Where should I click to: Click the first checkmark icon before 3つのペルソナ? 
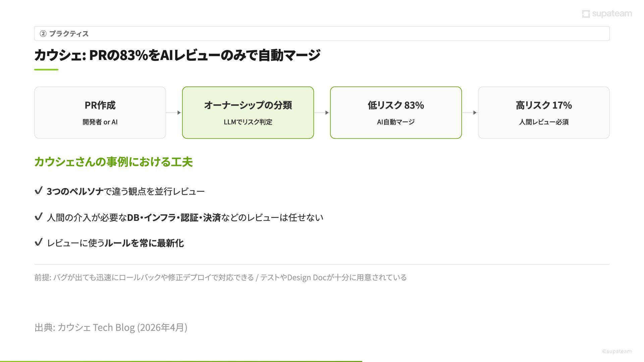coord(39,191)
